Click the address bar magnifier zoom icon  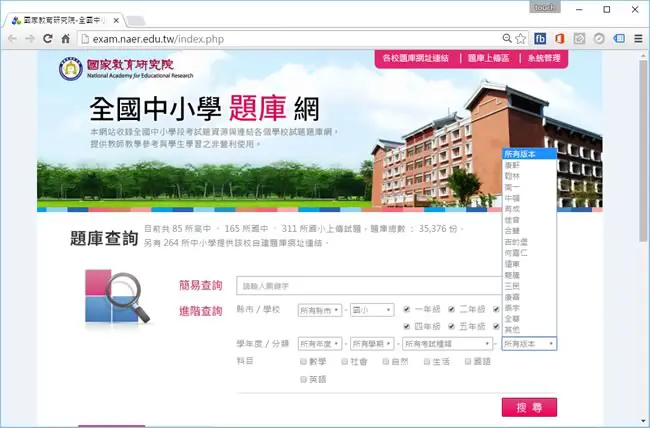click(x=507, y=39)
